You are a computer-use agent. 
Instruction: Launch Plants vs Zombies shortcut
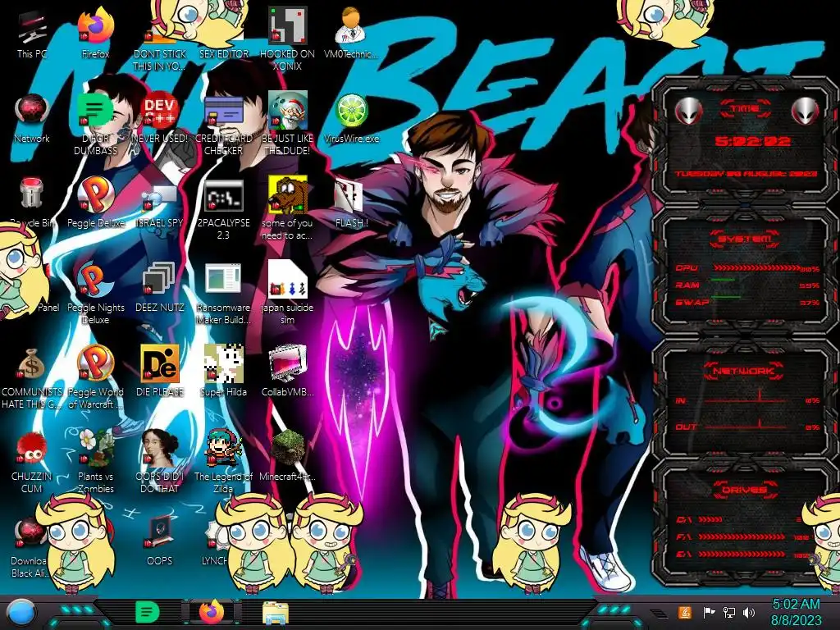[x=97, y=449]
